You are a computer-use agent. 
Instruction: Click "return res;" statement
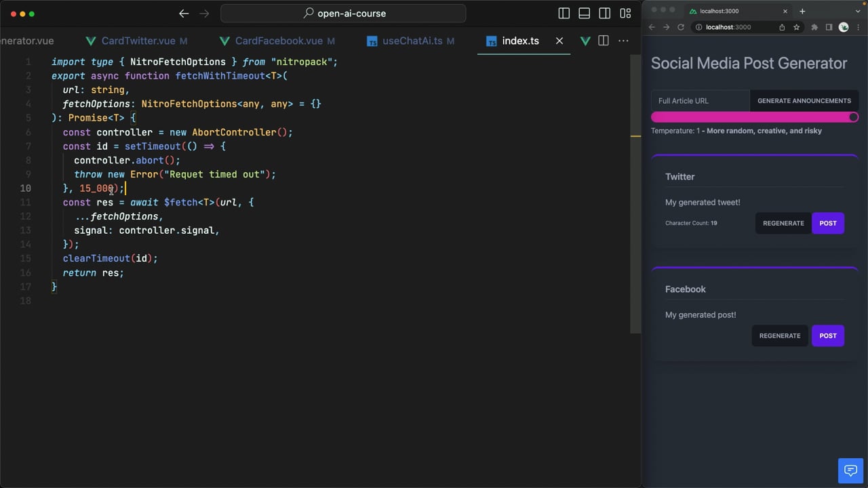94,272
